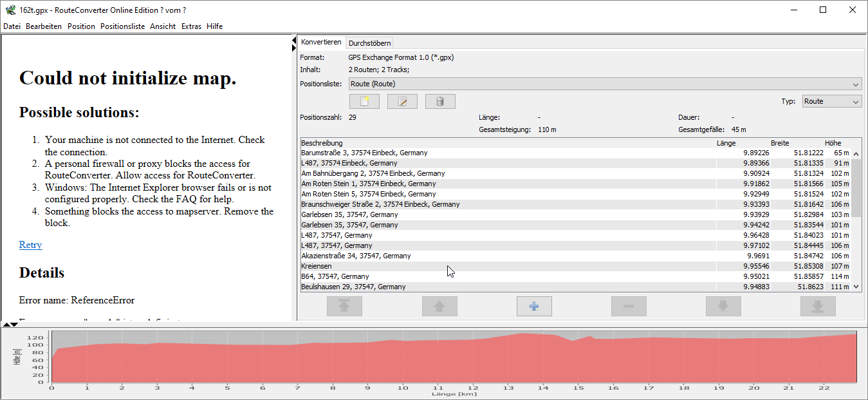
Task: Switch to the Konvertieren tab
Action: click(x=321, y=42)
